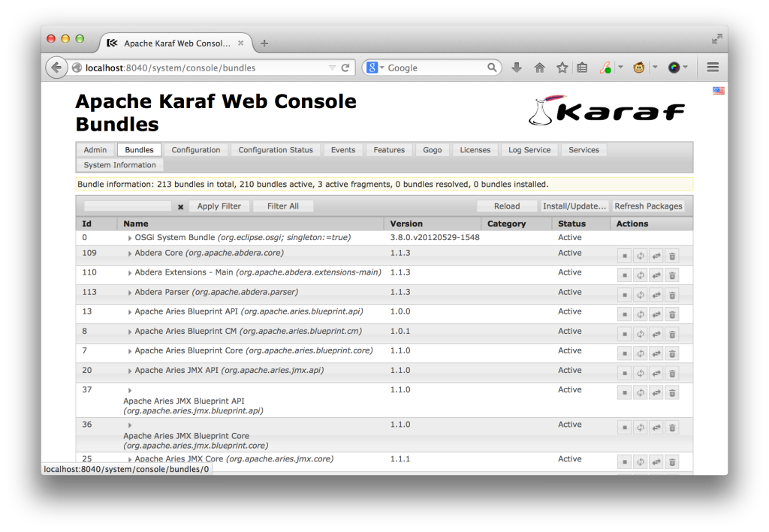Uninstall the Apache Aries Blueprint Core bundle

pyautogui.click(x=671, y=353)
